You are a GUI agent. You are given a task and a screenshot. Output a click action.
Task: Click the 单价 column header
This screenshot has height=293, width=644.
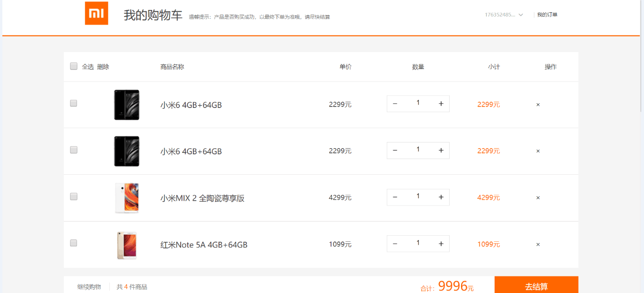346,67
